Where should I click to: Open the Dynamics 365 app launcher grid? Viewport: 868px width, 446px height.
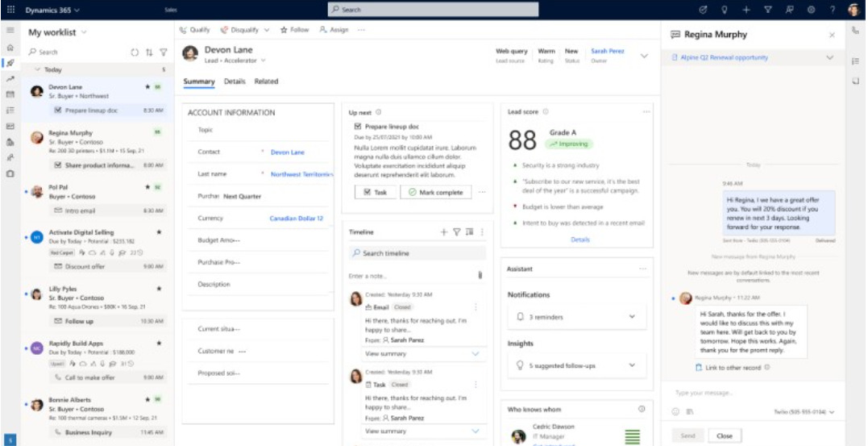(x=10, y=10)
